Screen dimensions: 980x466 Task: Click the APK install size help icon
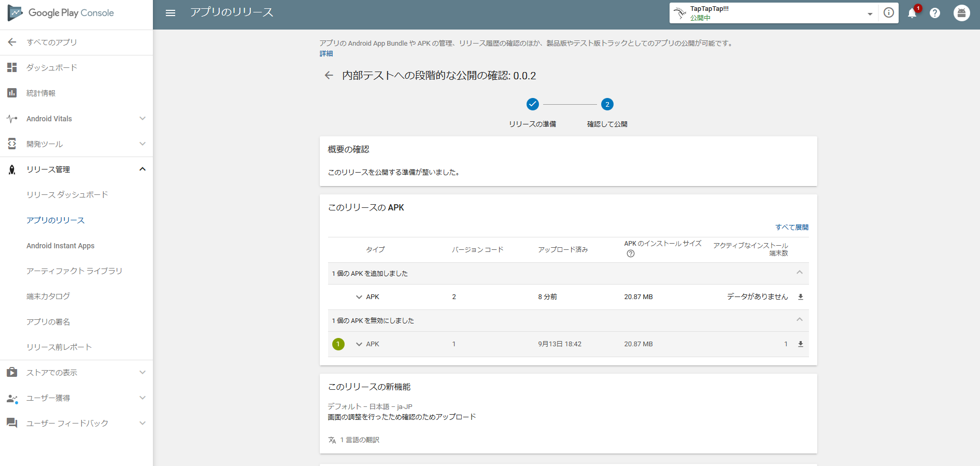click(x=631, y=253)
